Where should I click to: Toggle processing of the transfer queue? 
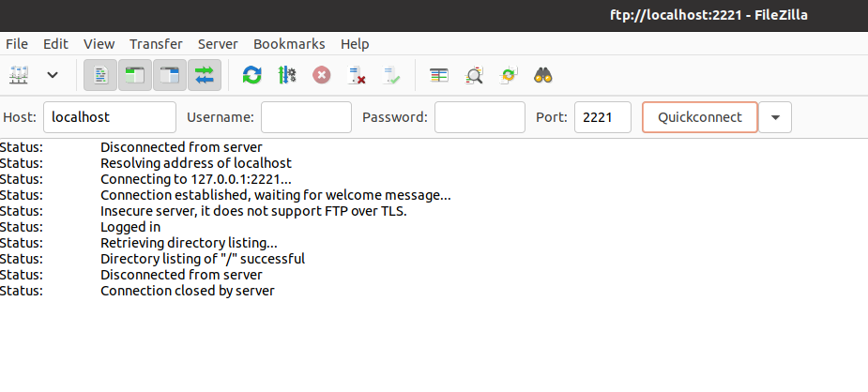click(x=287, y=75)
